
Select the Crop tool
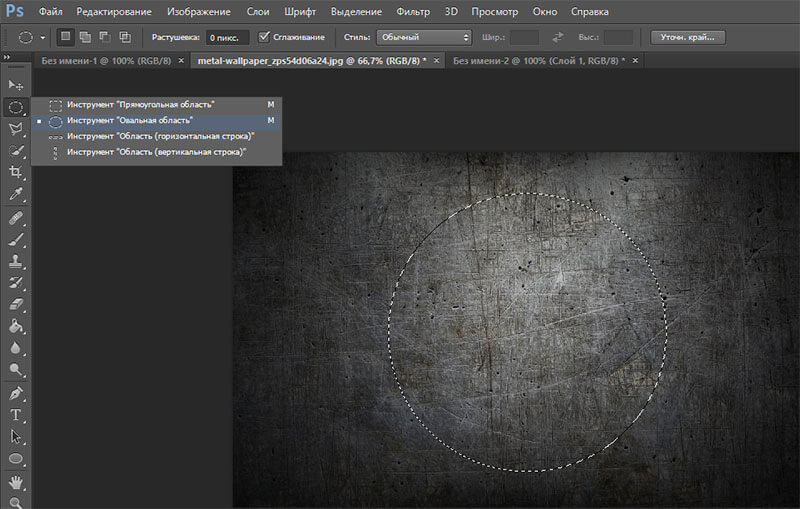click(x=15, y=172)
